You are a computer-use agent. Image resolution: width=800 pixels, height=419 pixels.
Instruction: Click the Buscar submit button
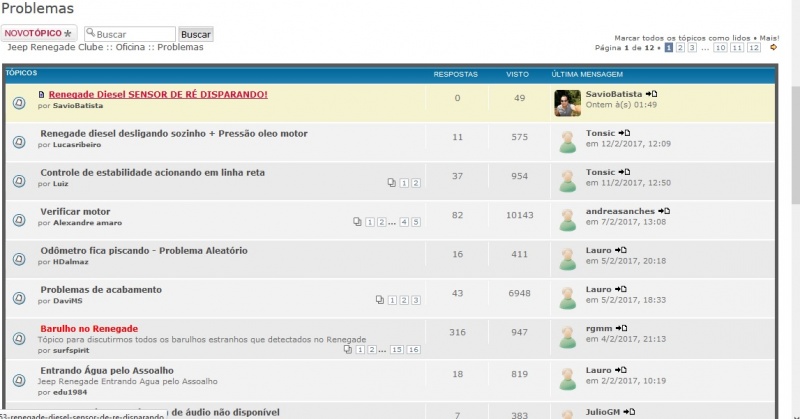pyautogui.click(x=196, y=34)
